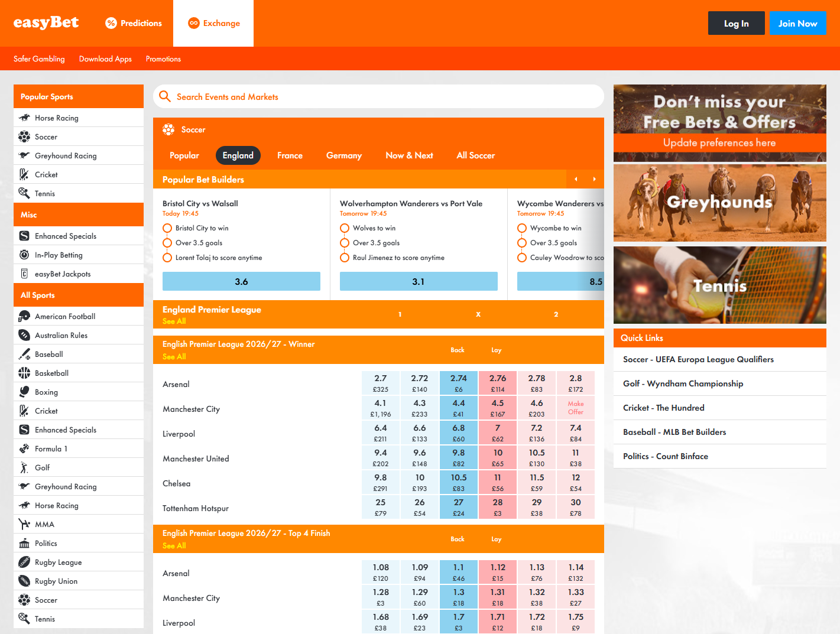This screenshot has height=634, width=840.
Task: Click the Boxing glove icon
Action: click(x=24, y=392)
